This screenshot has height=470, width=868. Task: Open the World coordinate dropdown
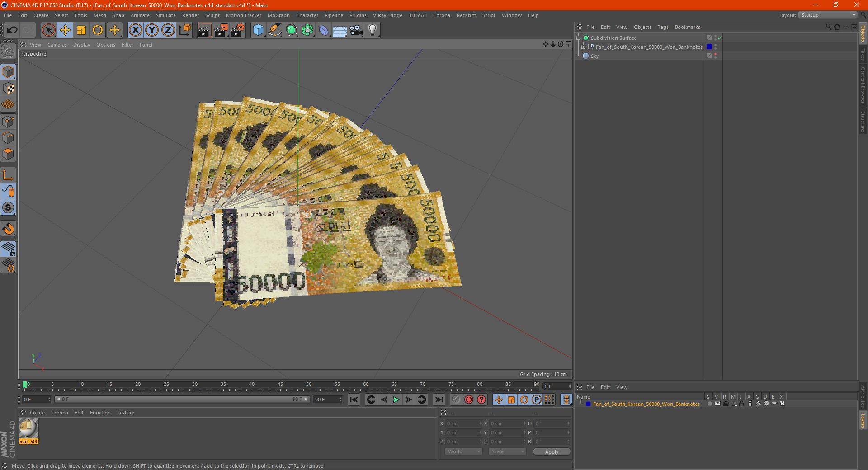point(463,451)
